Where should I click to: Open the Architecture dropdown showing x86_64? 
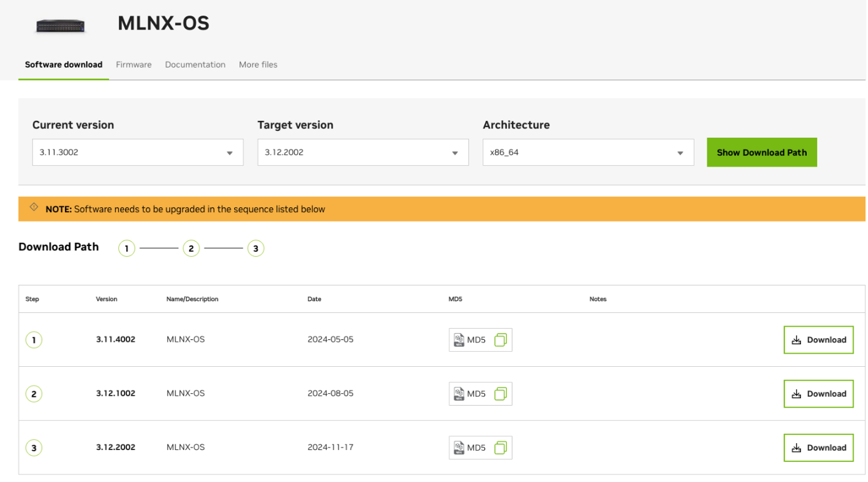tap(588, 153)
